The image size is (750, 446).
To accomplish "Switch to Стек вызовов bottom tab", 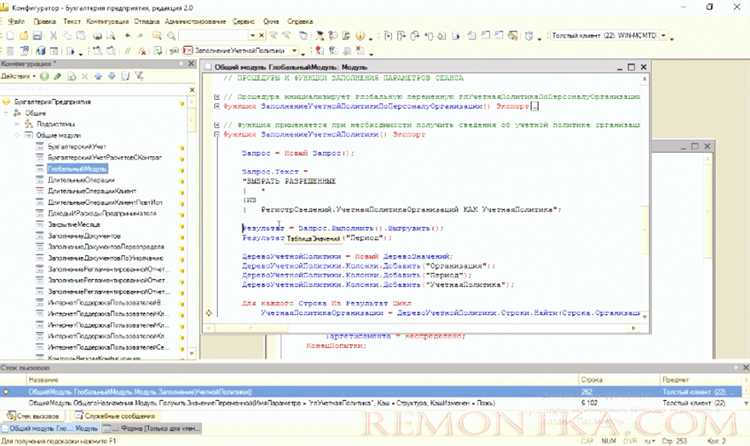I will pos(33,416).
